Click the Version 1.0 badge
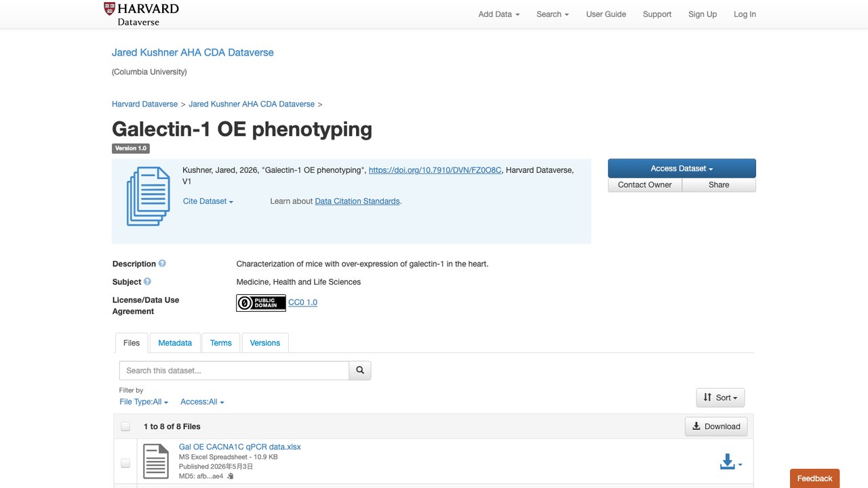The width and height of the screenshot is (868, 488). point(131,148)
